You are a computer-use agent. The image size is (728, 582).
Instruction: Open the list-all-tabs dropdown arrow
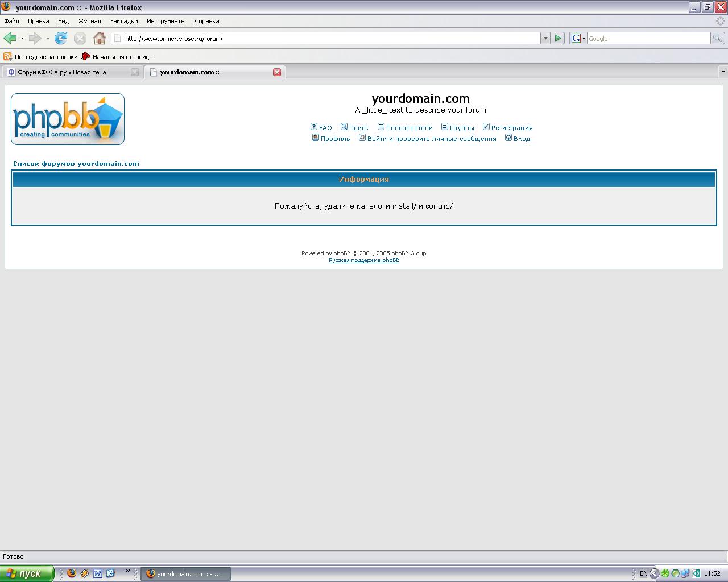click(x=722, y=72)
